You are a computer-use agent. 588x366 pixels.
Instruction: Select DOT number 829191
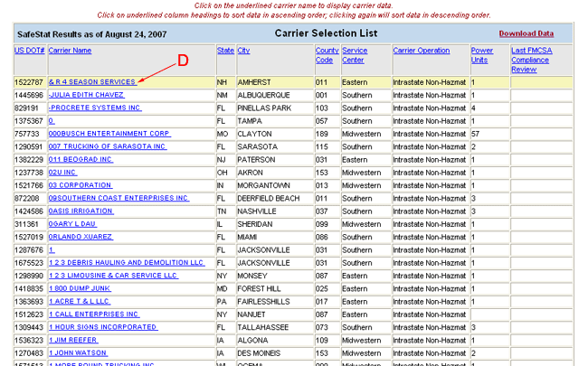pyautogui.click(x=26, y=108)
